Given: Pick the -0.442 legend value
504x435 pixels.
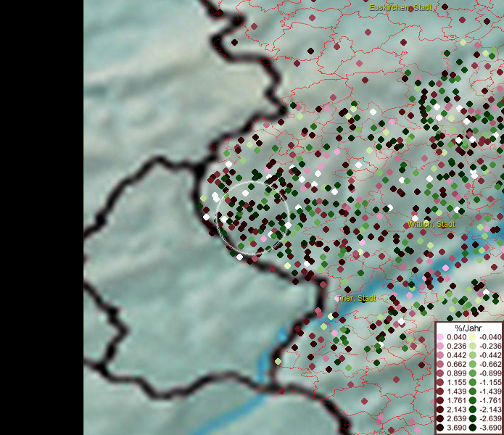Looking at the screenshot, I should tap(490, 355).
